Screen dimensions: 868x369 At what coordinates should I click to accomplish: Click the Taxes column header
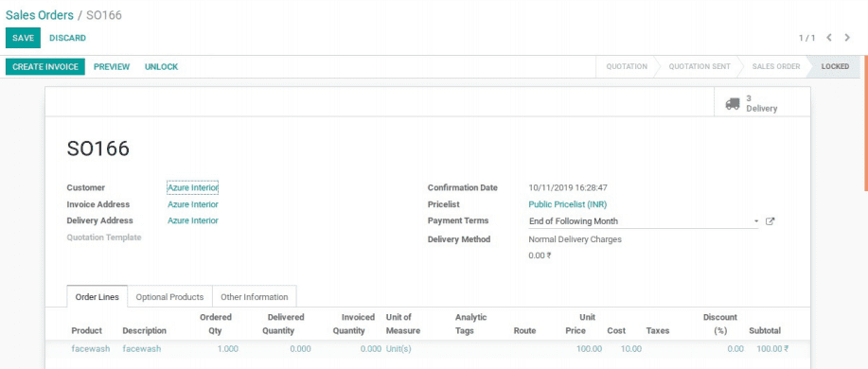pos(658,331)
